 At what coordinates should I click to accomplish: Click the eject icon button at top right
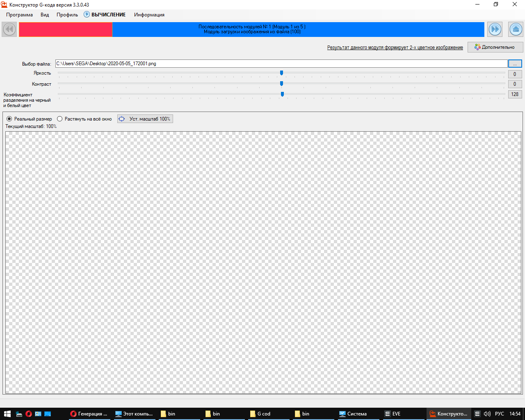516,30
